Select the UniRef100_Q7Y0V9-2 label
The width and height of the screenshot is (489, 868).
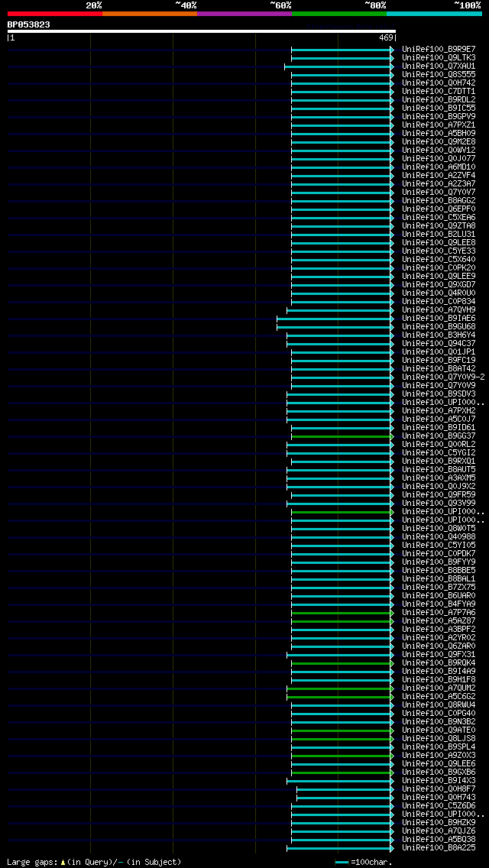444,377
